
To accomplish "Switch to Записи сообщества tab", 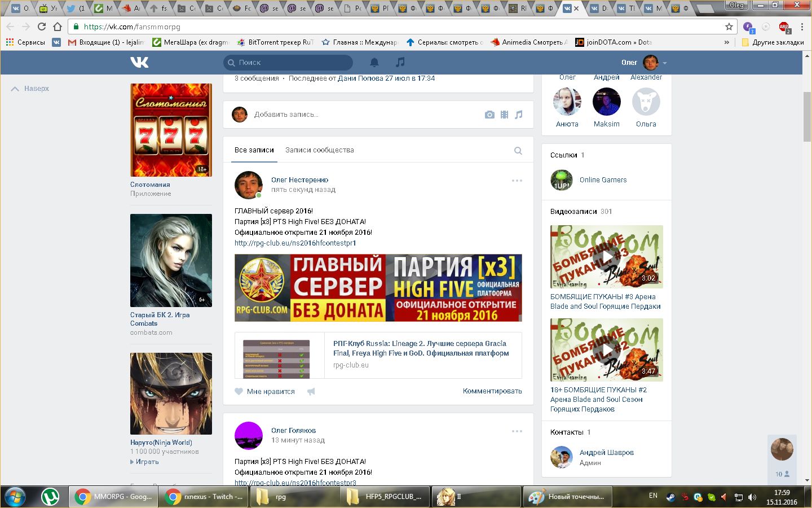I will tap(320, 150).
